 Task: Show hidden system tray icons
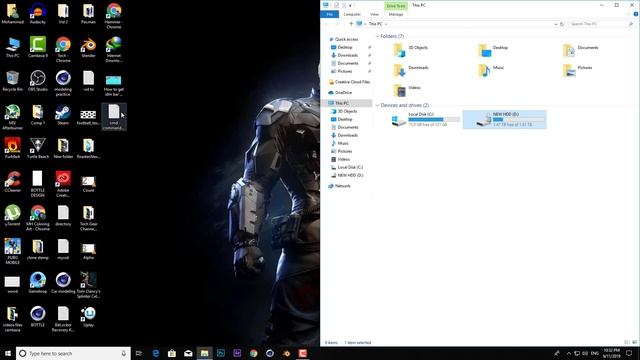(569, 353)
